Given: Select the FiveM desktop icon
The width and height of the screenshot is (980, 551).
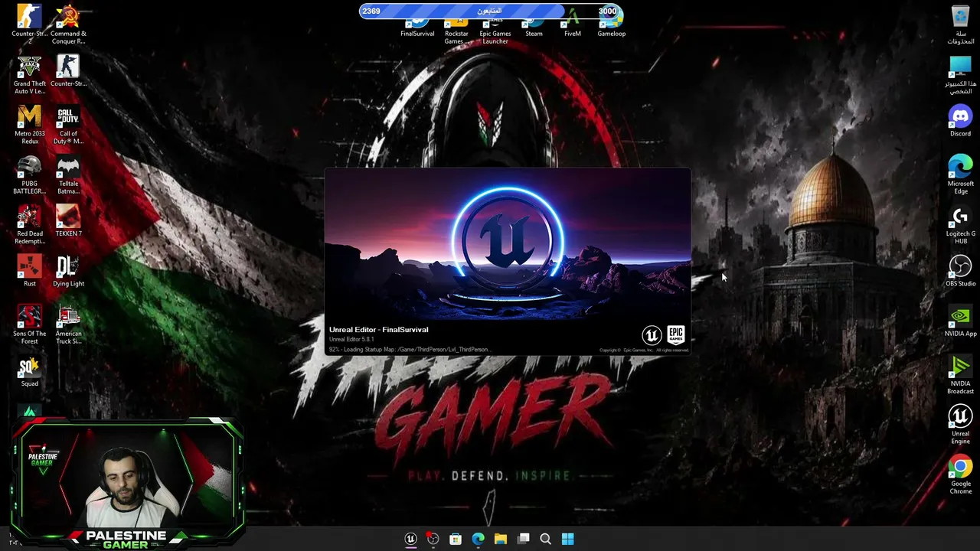Looking at the screenshot, I should pyautogui.click(x=572, y=28).
